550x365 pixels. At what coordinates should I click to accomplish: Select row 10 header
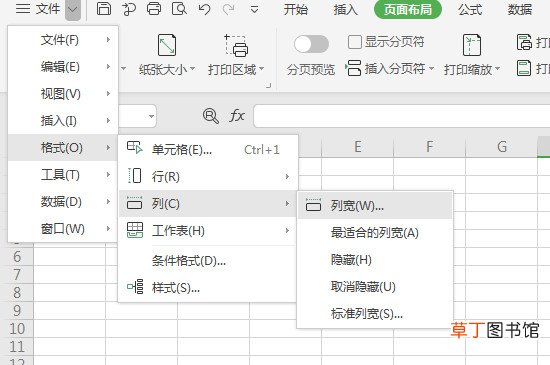pos(17,329)
